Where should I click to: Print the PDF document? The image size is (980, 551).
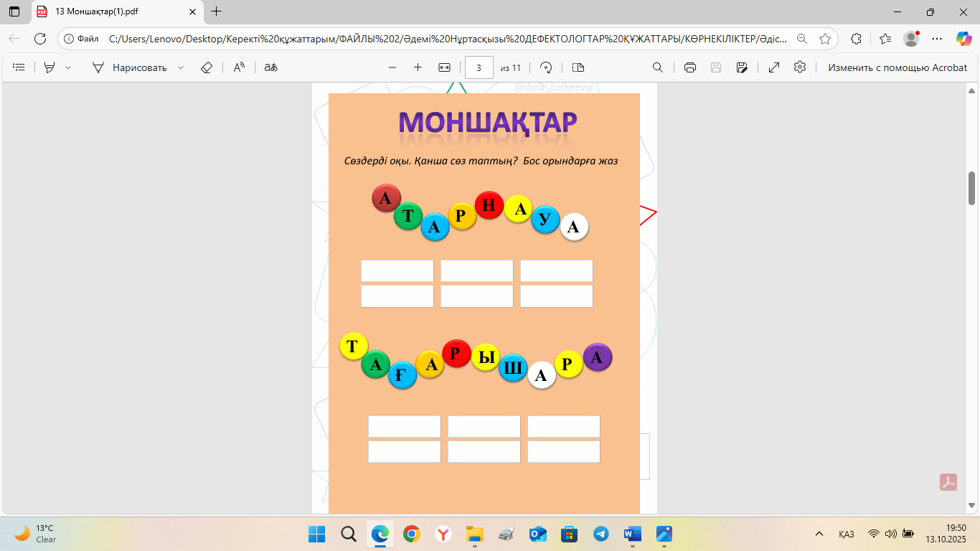click(x=690, y=67)
